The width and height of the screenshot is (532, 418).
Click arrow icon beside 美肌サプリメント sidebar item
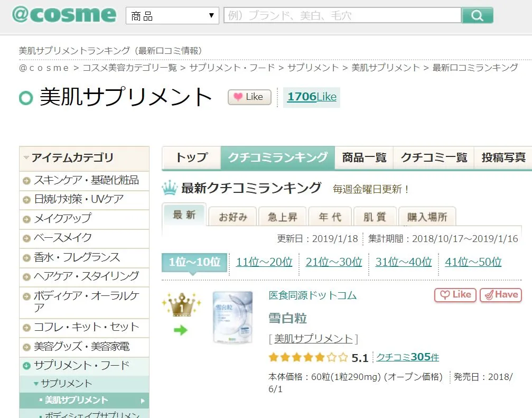pos(143,401)
